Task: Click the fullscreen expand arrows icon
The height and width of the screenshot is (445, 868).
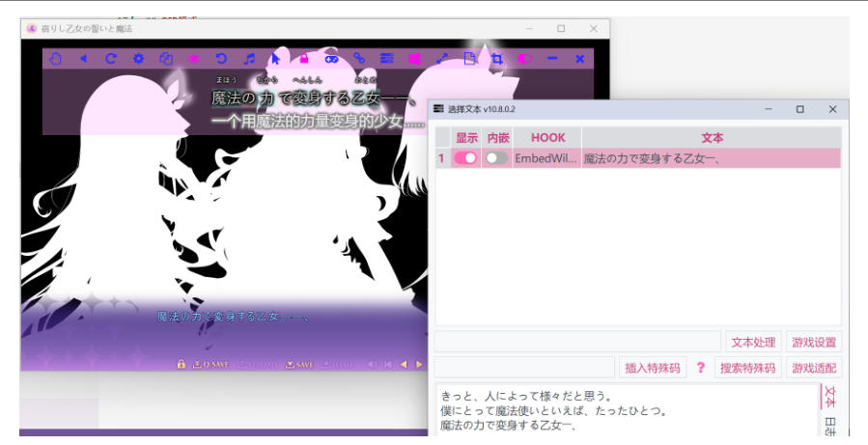Action: coord(442,59)
